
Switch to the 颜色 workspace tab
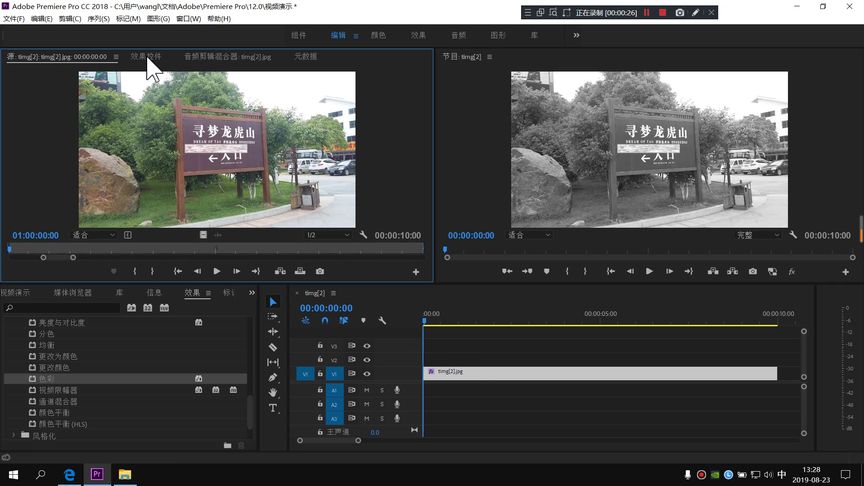pos(378,35)
